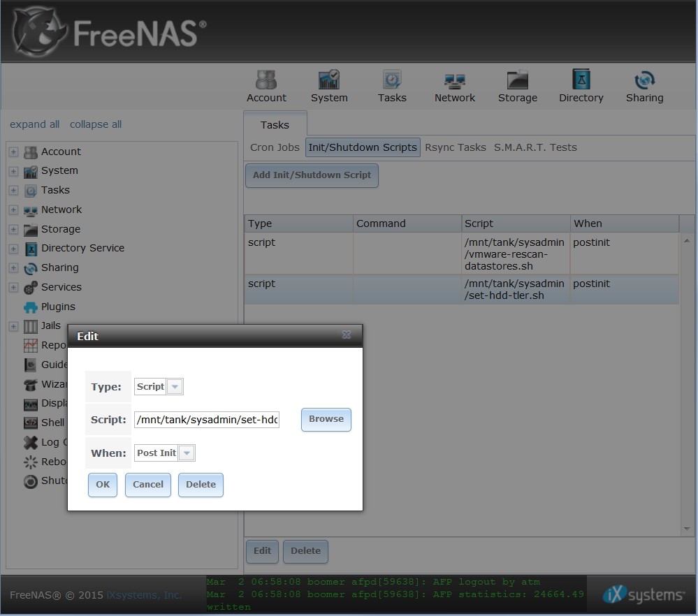This screenshot has width=698, height=616.
Task: Click Sharing icon in sidebar tree
Action: [30, 268]
